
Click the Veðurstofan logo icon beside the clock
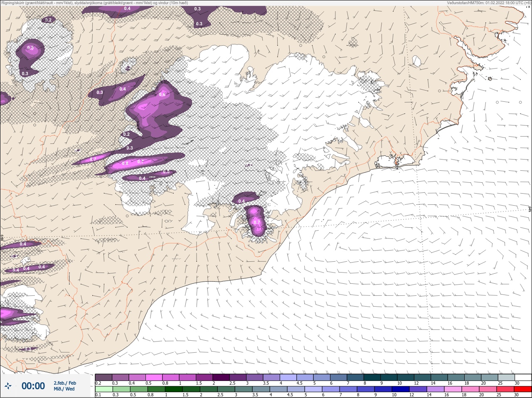(8, 386)
